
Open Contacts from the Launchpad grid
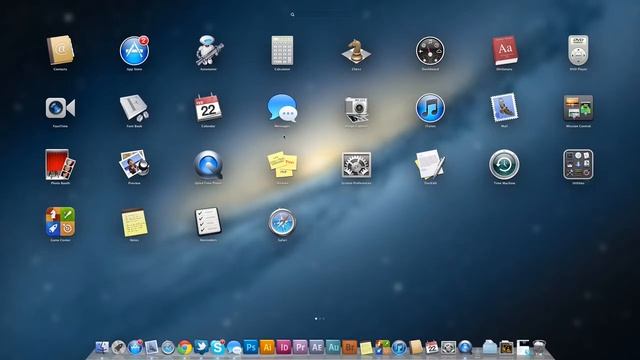pos(60,51)
